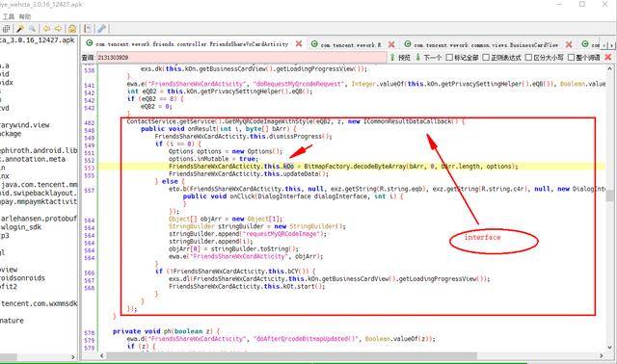Switch to the com.tencent.wework.R tab
The image size is (617, 364).
coord(351,45)
